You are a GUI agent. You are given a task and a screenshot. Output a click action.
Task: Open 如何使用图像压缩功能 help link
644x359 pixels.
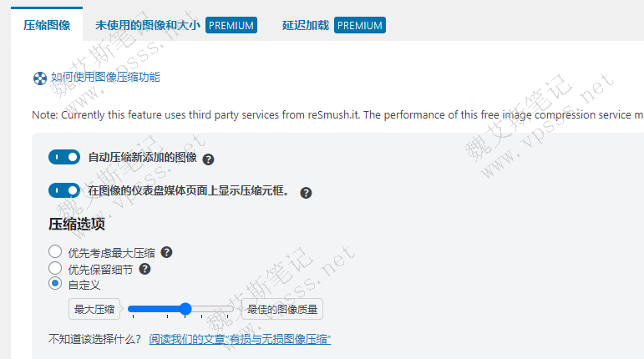coord(105,78)
